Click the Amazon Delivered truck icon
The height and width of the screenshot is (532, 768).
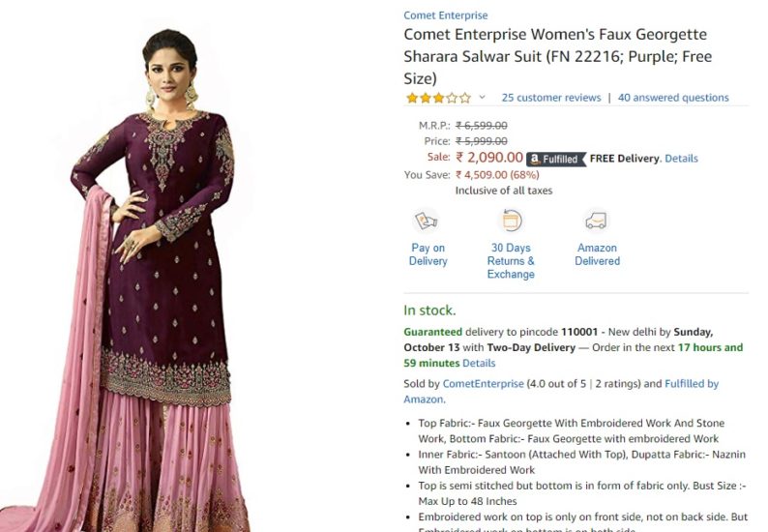point(596,221)
